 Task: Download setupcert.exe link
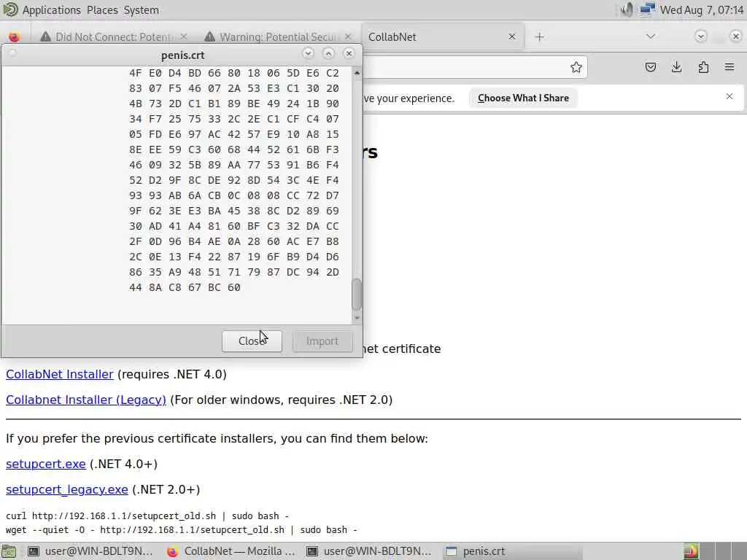point(46,464)
